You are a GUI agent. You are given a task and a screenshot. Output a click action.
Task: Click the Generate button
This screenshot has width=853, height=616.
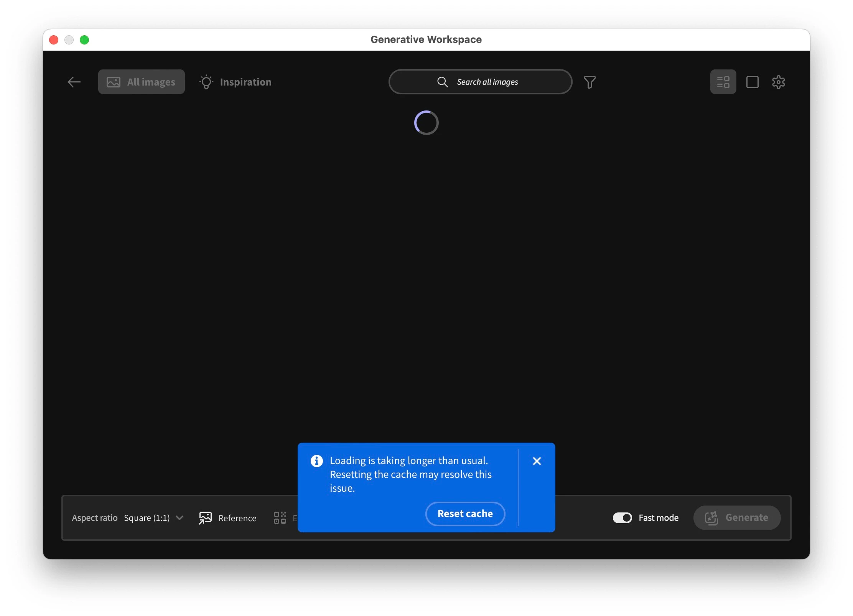coord(736,518)
